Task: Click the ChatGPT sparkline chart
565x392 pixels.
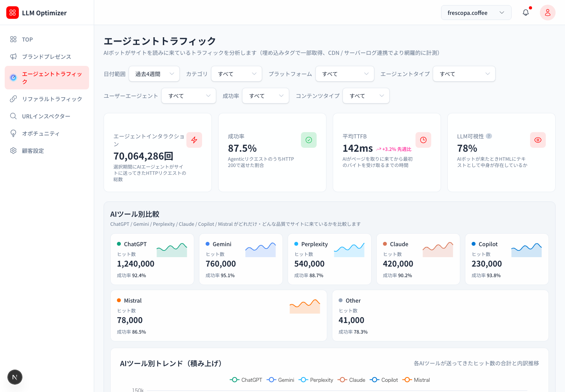Action: click(172, 250)
